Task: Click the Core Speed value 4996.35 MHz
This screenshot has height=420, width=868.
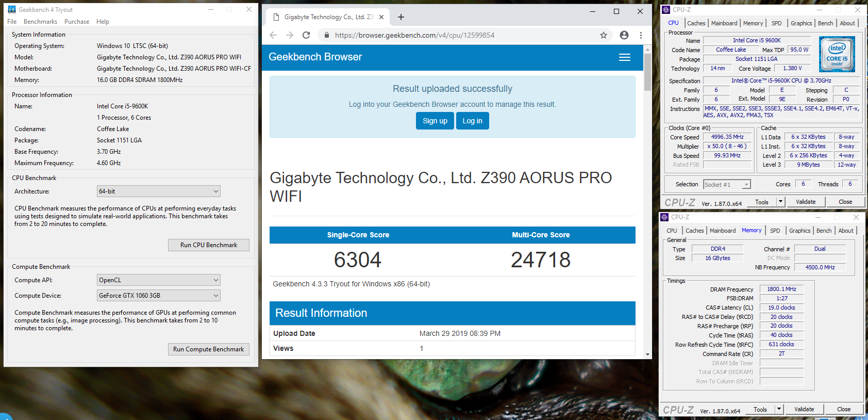Action: (727, 137)
